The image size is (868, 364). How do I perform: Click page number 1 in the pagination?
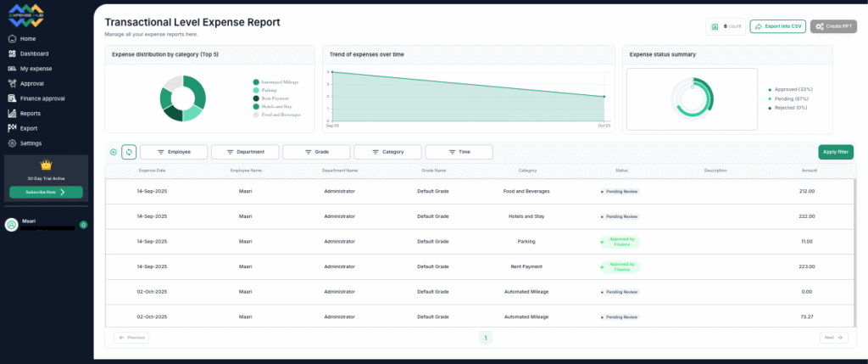tap(485, 338)
